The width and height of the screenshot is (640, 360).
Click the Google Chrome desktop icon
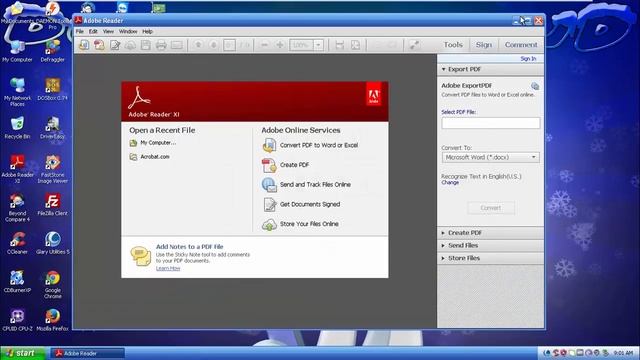(53, 284)
